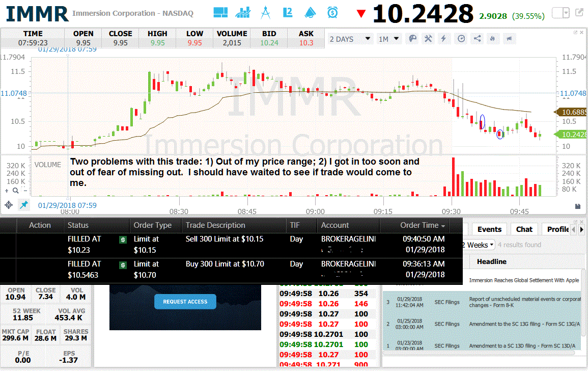
Task: Click the Buy 300 Limit at $10.70 text
Action: coord(225,264)
